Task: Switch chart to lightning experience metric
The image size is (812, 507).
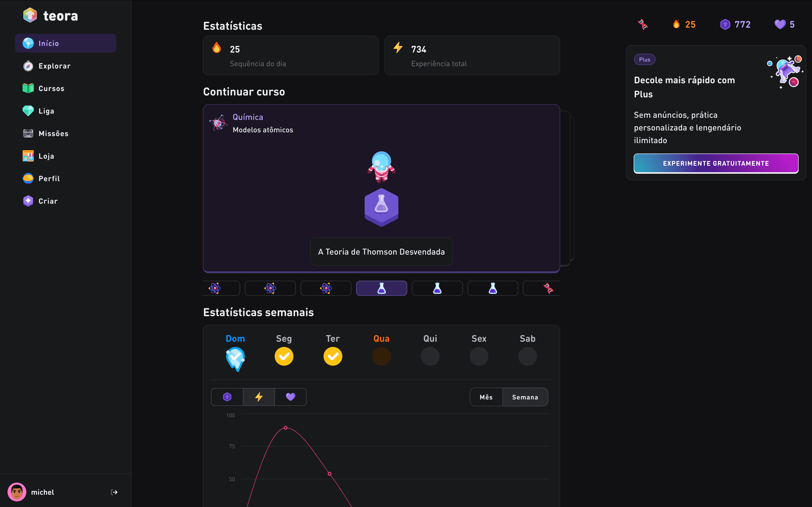Action: pos(259,397)
